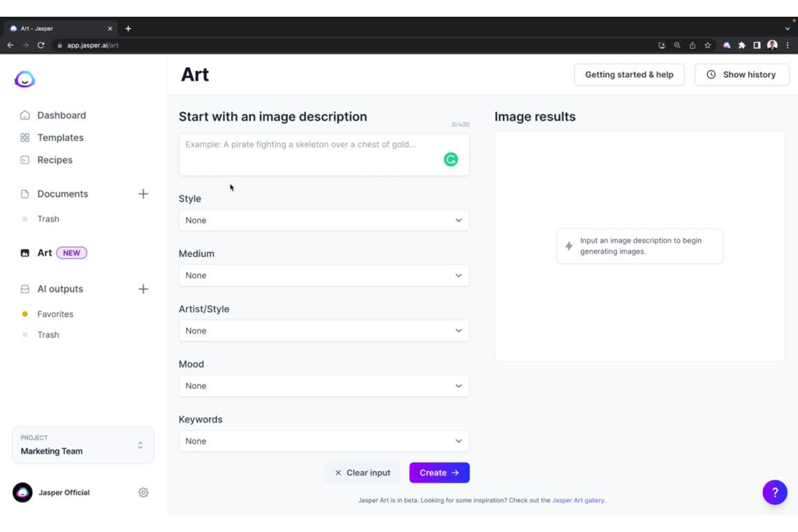The width and height of the screenshot is (798, 532).
Task: Open browser profile avatar
Action: click(772, 45)
